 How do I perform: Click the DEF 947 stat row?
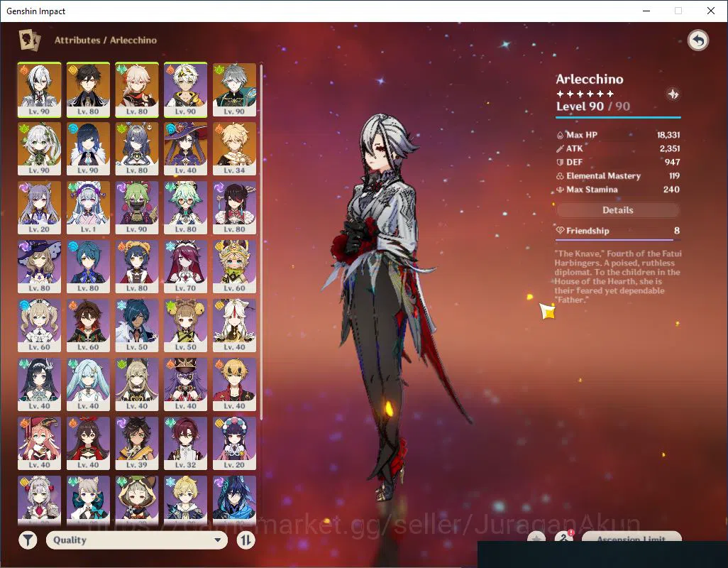(x=618, y=162)
